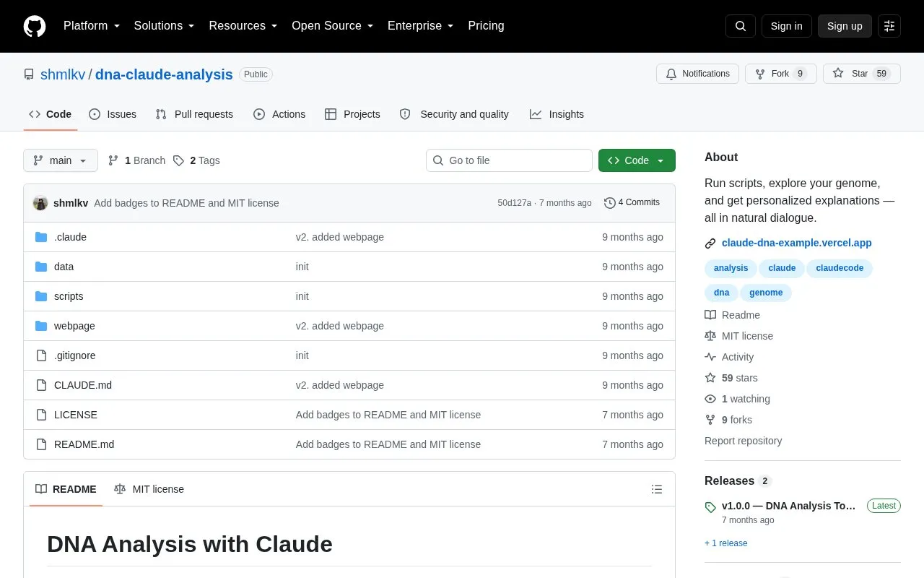Click Sign up button

tap(845, 26)
